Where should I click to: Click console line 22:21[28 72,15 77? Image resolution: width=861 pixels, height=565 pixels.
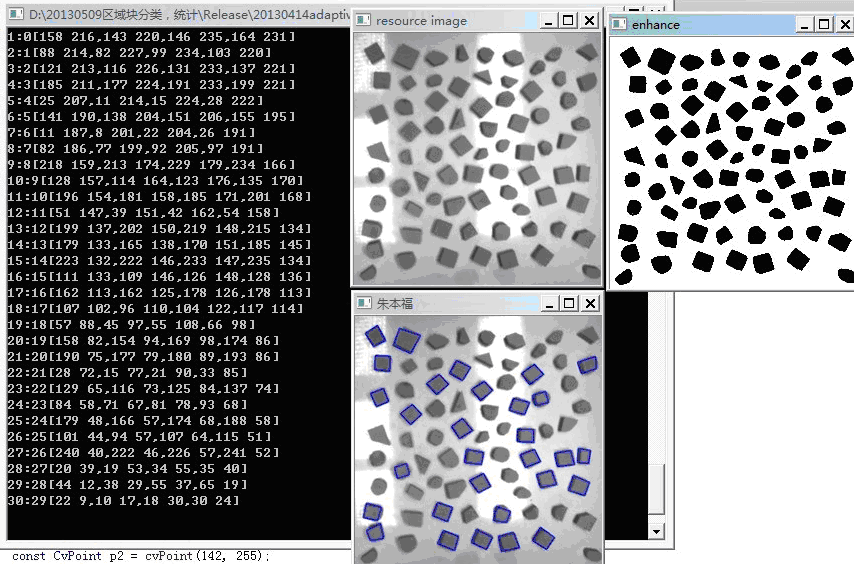[x=127, y=372]
